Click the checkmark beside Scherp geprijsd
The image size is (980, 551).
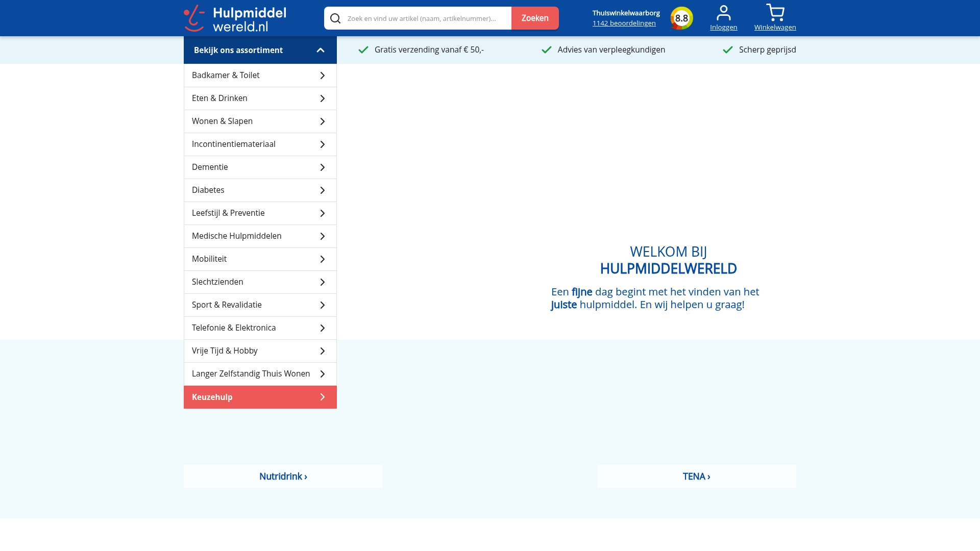(727, 49)
